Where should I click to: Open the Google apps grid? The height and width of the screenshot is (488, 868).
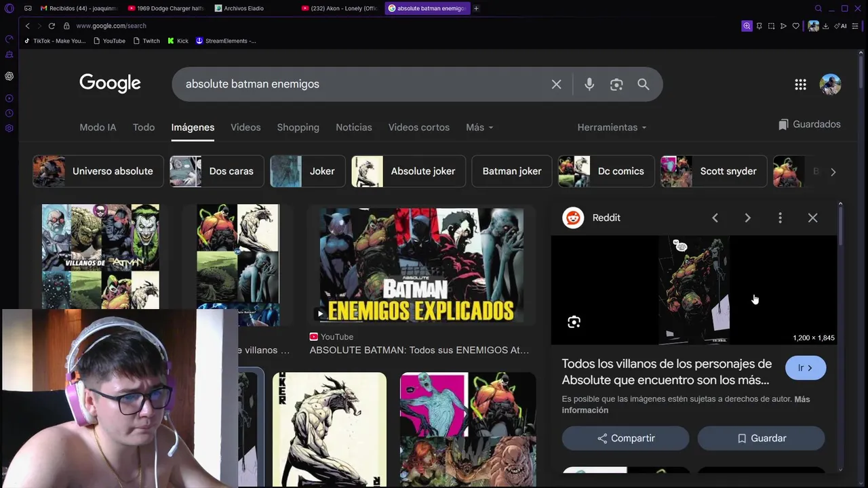tap(800, 84)
